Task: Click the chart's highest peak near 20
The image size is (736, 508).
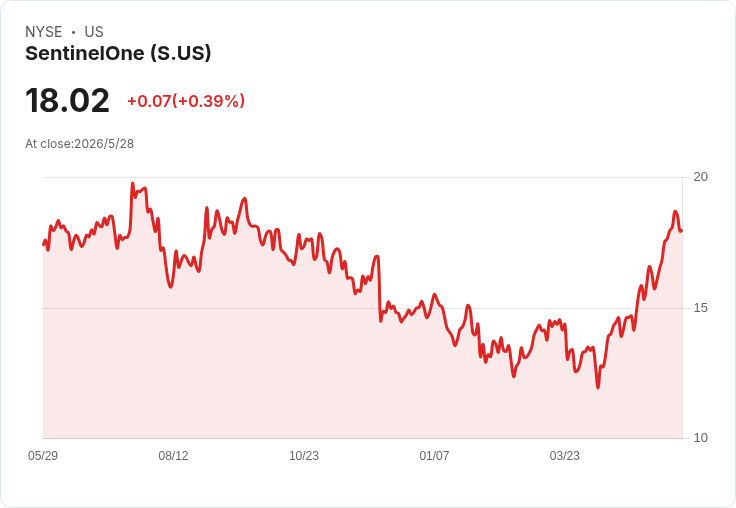Action: click(x=132, y=184)
